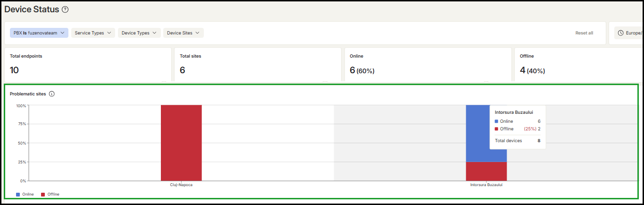Expand the Device Types dropdown
The image size is (644, 205).
coord(139,33)
